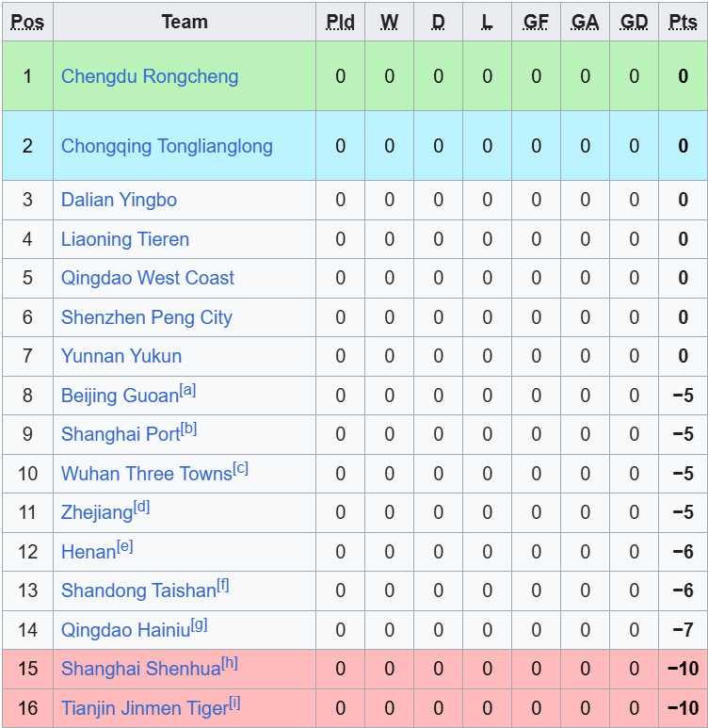
Task: Click the Pos column header abbreviation
Action: (27, 22)
